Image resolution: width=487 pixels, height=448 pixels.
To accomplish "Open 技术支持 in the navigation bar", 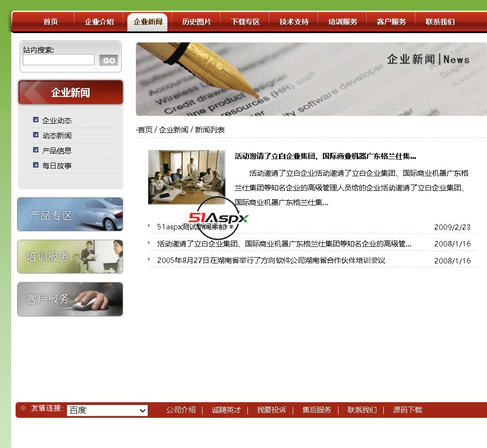I will point(294,22).
